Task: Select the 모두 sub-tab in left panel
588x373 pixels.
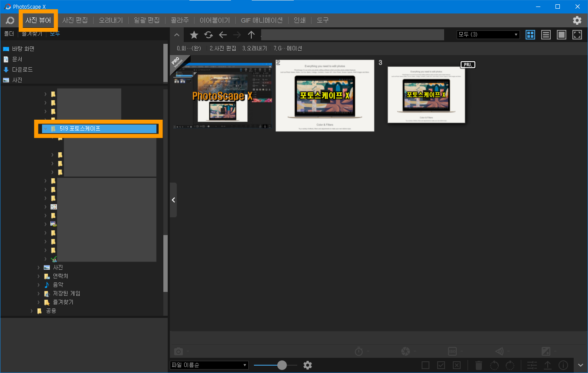Action: (x=55, y=33)
